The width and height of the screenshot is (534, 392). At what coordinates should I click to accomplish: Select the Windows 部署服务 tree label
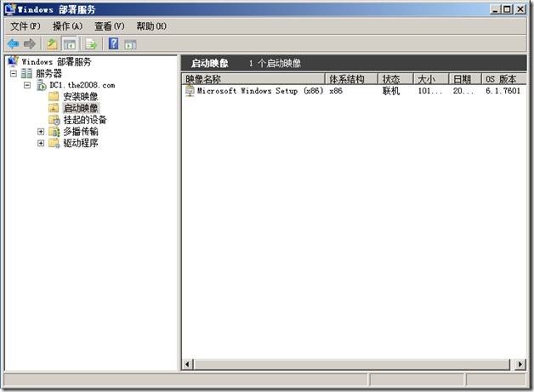click(x=56, y=61)
